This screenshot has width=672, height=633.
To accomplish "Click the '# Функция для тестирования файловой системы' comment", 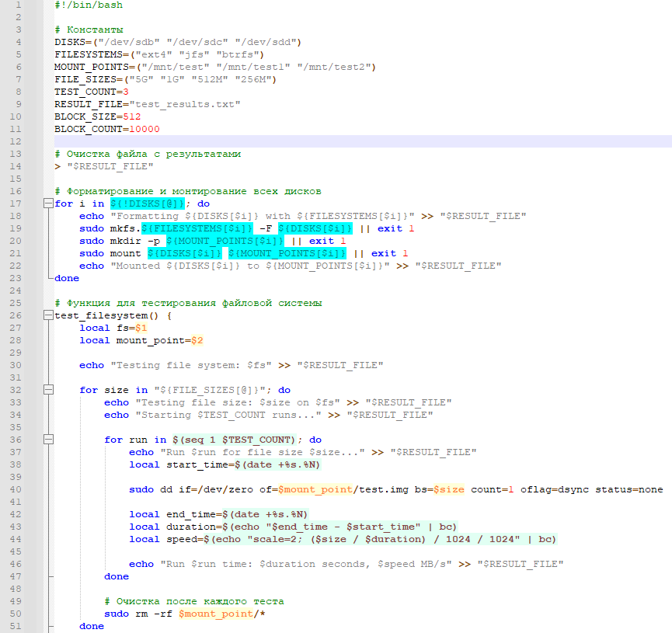I will click(189, 303).
